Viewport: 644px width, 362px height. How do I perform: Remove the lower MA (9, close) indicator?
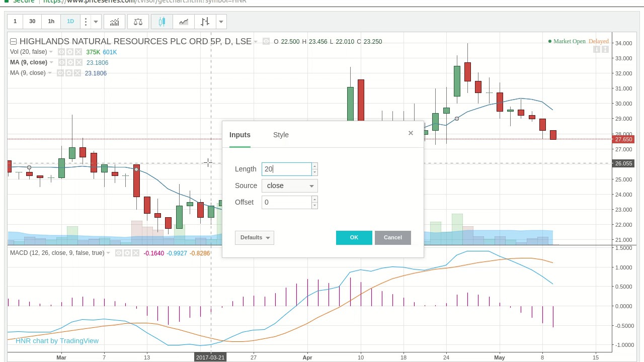[x=77, y=73]
